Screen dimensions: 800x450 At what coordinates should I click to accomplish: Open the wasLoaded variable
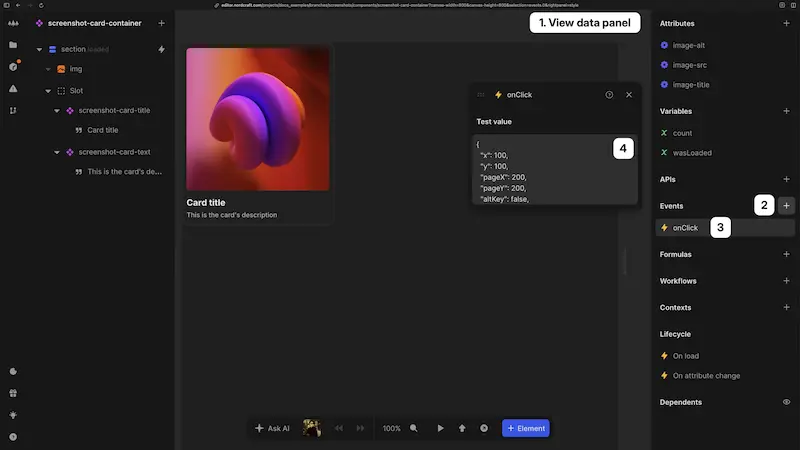click(692, 153)
